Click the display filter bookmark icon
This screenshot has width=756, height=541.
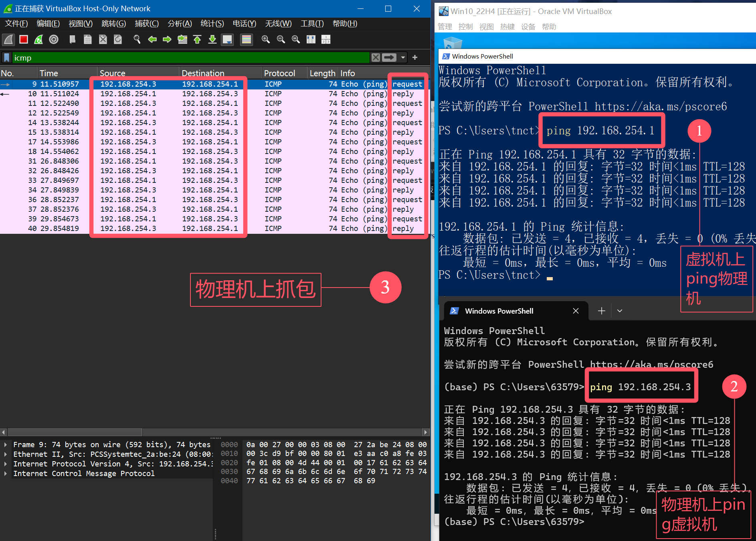[7, 58]
